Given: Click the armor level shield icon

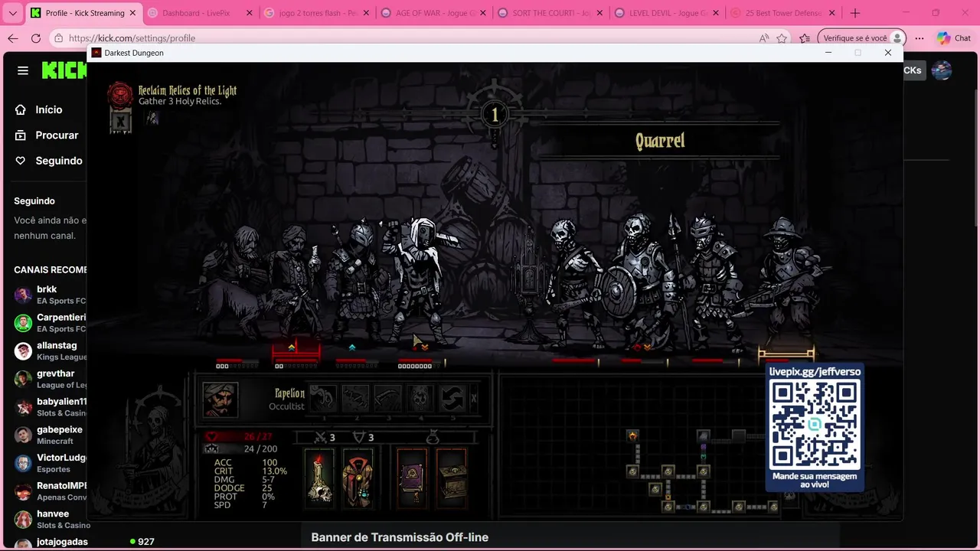Looking at the screenshot, I should tap(358, 438).
